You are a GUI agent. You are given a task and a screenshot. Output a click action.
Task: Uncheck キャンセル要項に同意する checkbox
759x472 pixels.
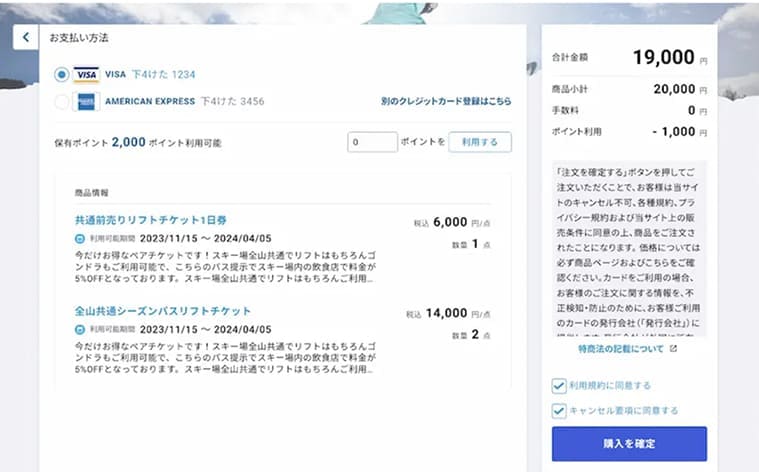(559, 410)
